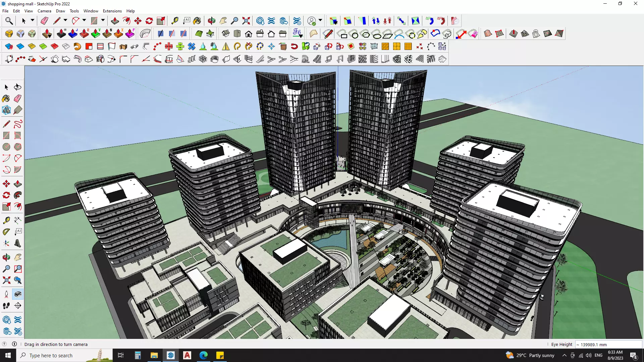The height and width of the screenshot is (362, 644).
Task: Select the Tape Measure tool in top toolbar
Action: pyautogui.click(x=175, y=21)
